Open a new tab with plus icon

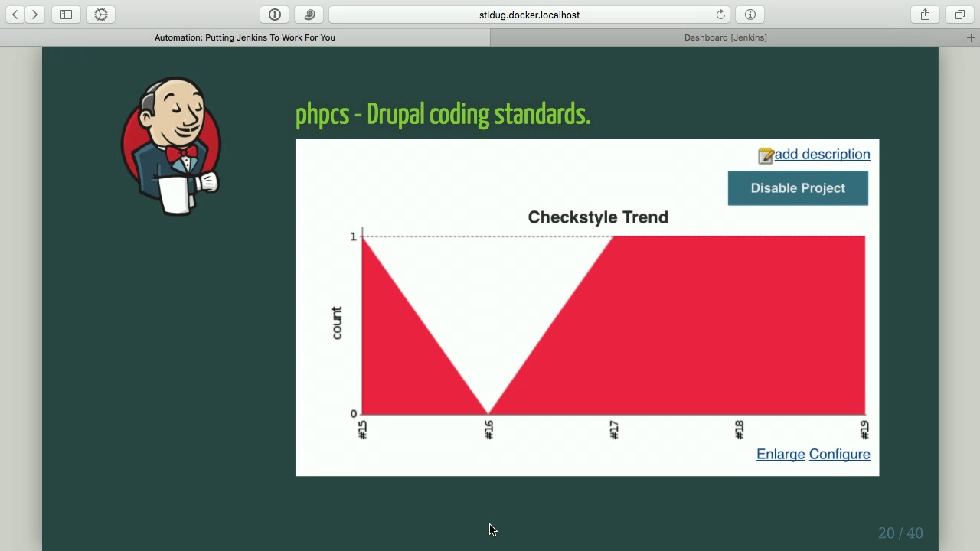pyautogui.click(x=971, y=37)
